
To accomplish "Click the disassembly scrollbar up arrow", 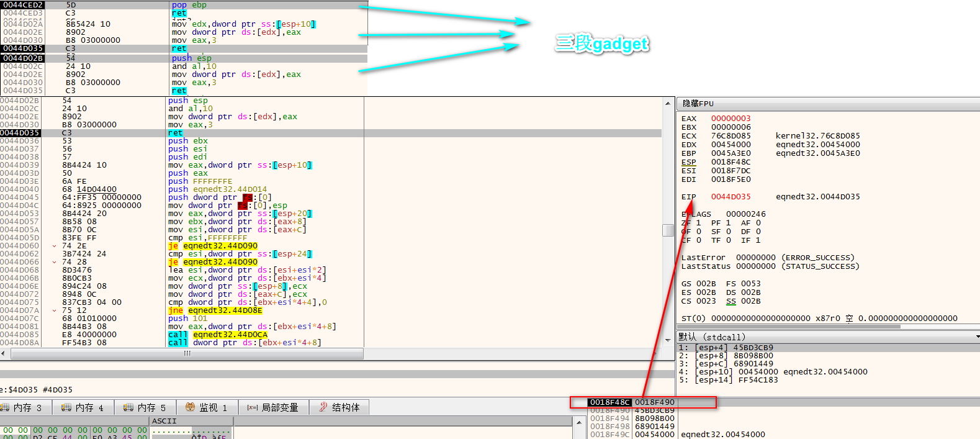I will point(668,103).
